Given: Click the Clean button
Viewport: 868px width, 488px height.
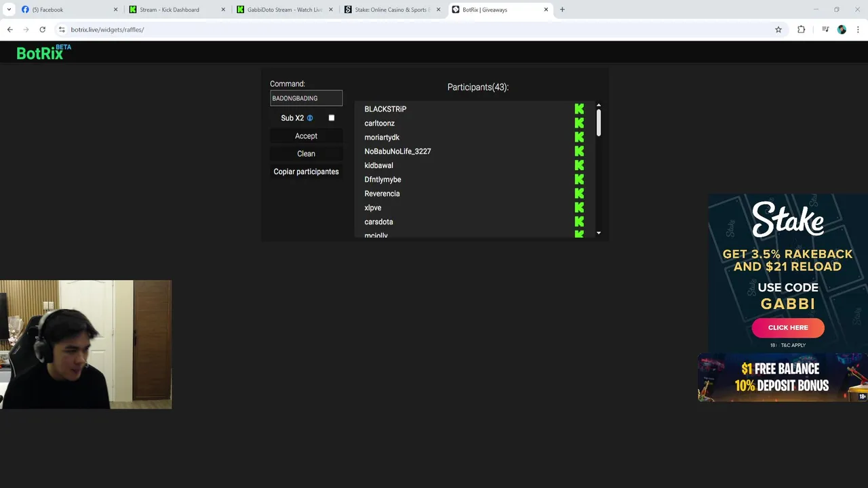Looking at the screenshot, I should [x=306, y=154].
